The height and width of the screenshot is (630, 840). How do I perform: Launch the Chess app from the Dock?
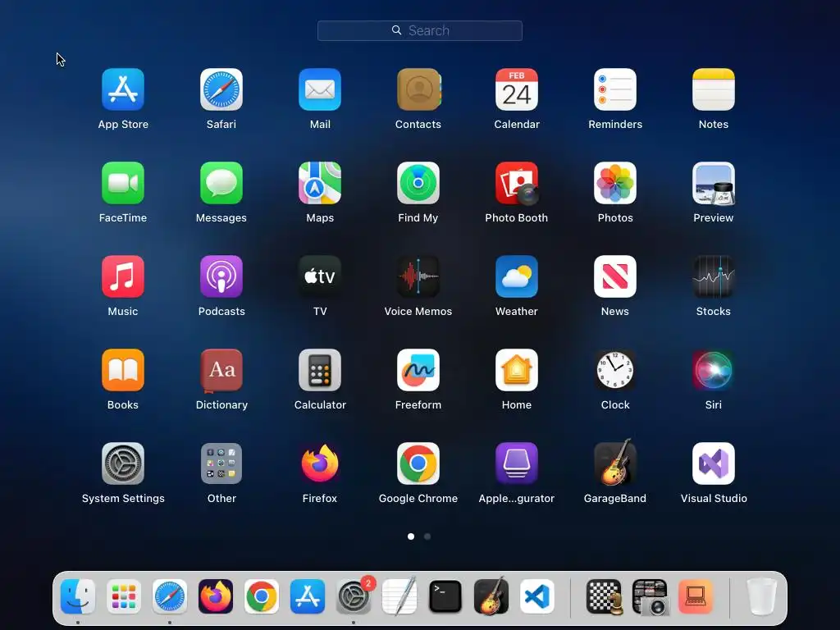(604, 596)
